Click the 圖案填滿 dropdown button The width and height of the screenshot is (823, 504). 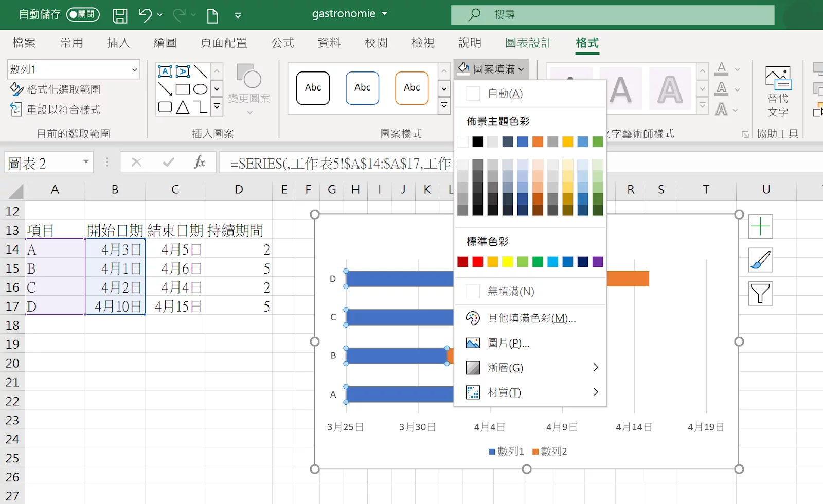(x=491, y=69)
